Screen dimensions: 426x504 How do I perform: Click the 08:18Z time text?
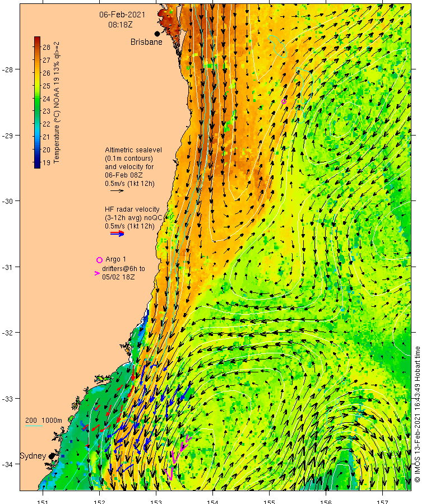(x=121, y=25)
